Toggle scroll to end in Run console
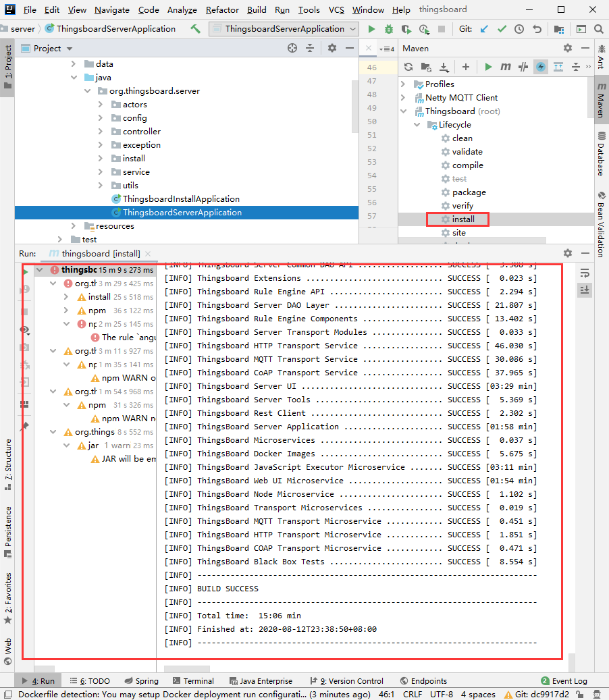 585,290
